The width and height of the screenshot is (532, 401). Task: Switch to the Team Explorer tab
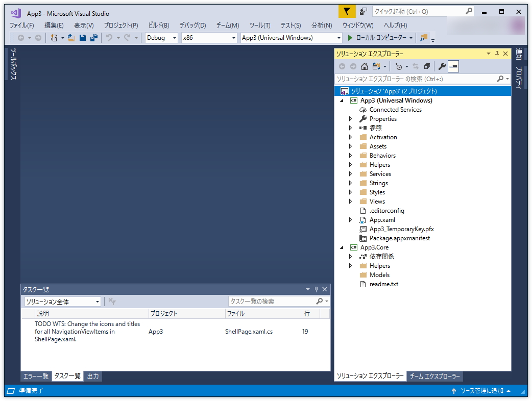pyautogui.click(x=434, y=376)
